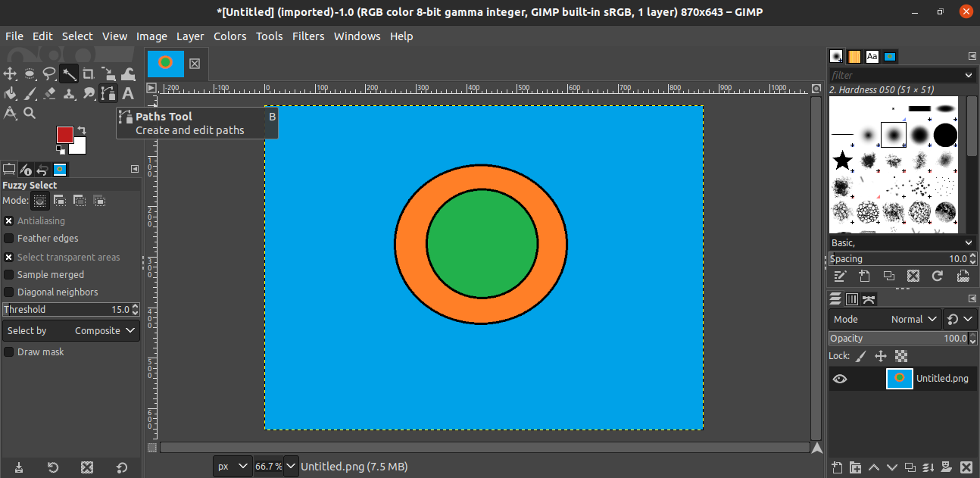Open the px unit dropdown in status bar
The width and height of the screenshot is (980, 478).
coord(233,467)
